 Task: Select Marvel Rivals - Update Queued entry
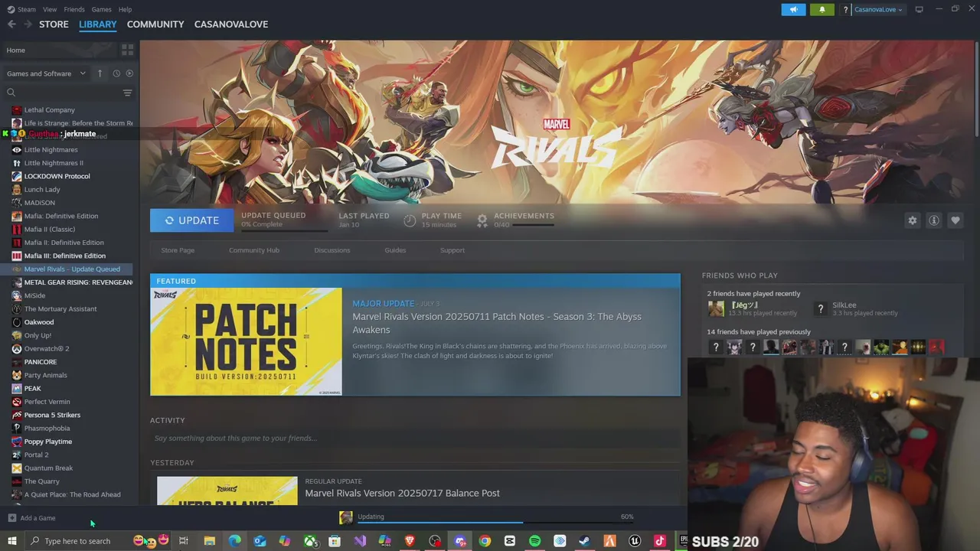point(70,269)
